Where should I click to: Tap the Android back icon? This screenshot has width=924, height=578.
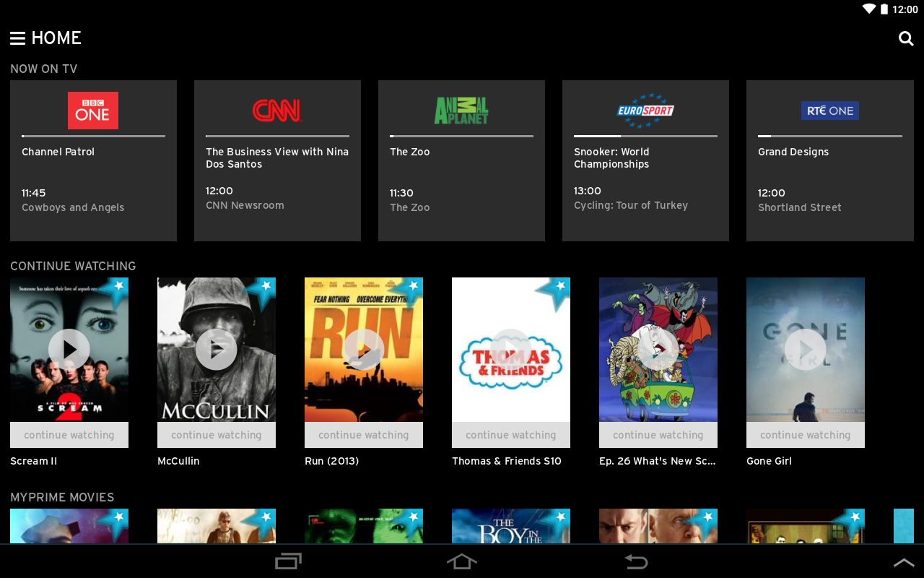[636, 561]
